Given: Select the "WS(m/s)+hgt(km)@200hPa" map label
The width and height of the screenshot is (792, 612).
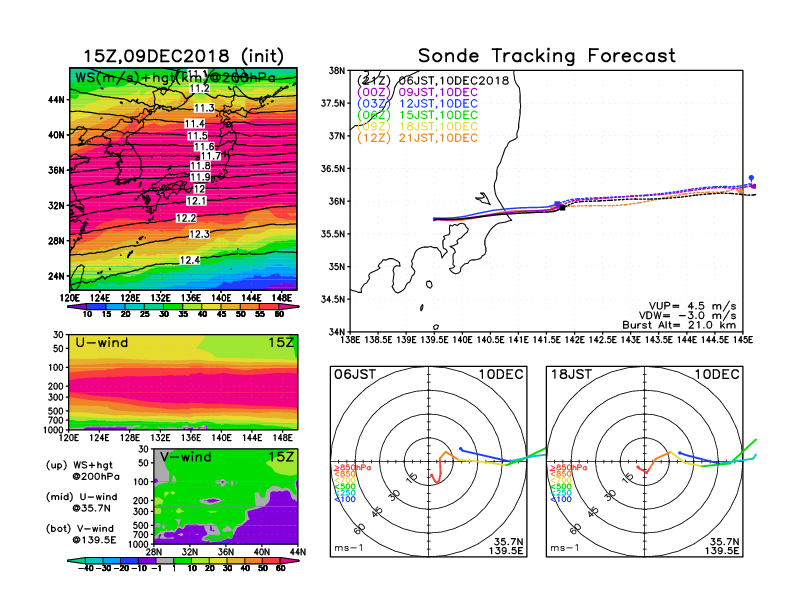Looking at the screenshot, I should [x=175, y=78].
